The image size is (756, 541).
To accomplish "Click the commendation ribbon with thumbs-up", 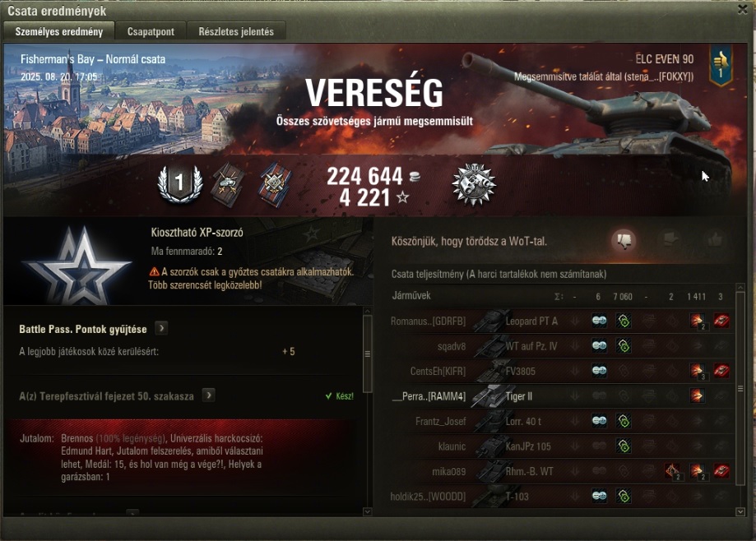I will (721, 65).
